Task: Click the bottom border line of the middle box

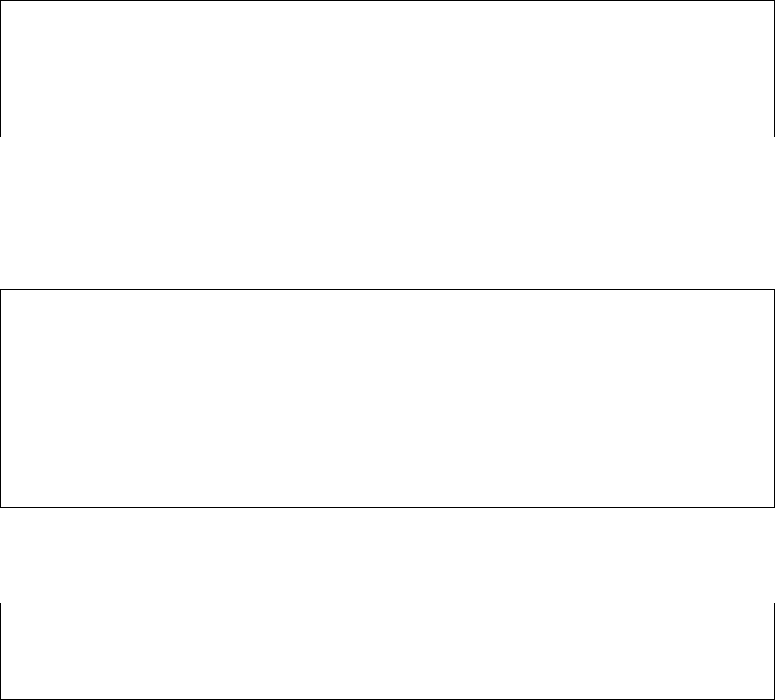Action: 387,506
